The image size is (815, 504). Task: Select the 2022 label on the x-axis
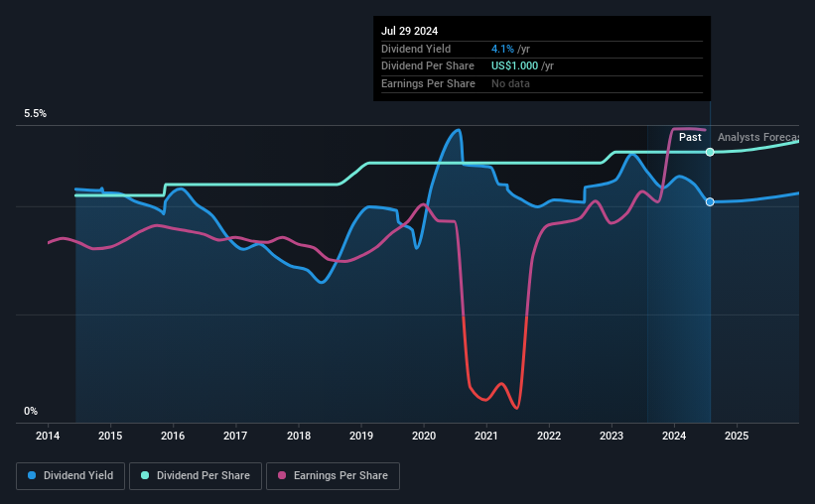click(549, 436)
